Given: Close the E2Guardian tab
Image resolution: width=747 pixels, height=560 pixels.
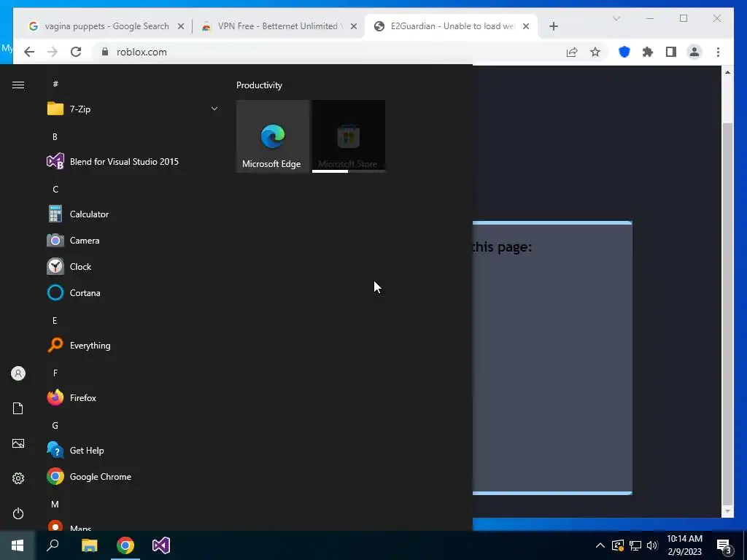Looking at the screenshot, I should click(x=526, y=26).
